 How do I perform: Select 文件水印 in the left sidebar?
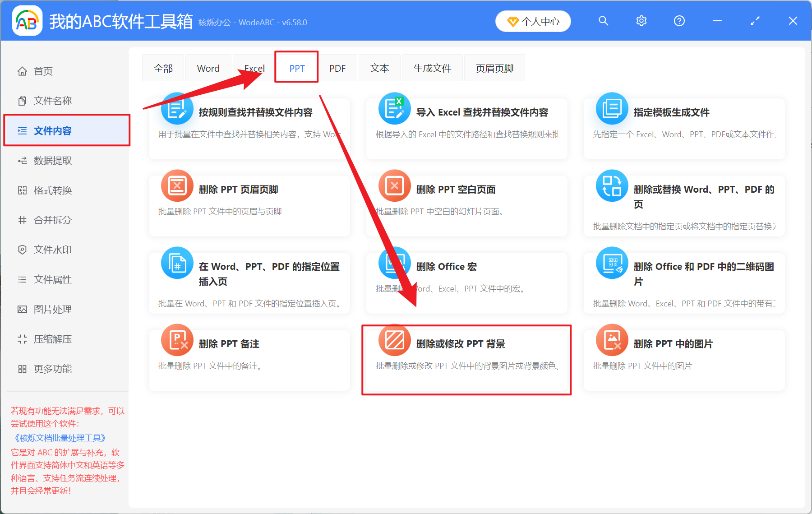pyautogui.click(x=51, y=250)
